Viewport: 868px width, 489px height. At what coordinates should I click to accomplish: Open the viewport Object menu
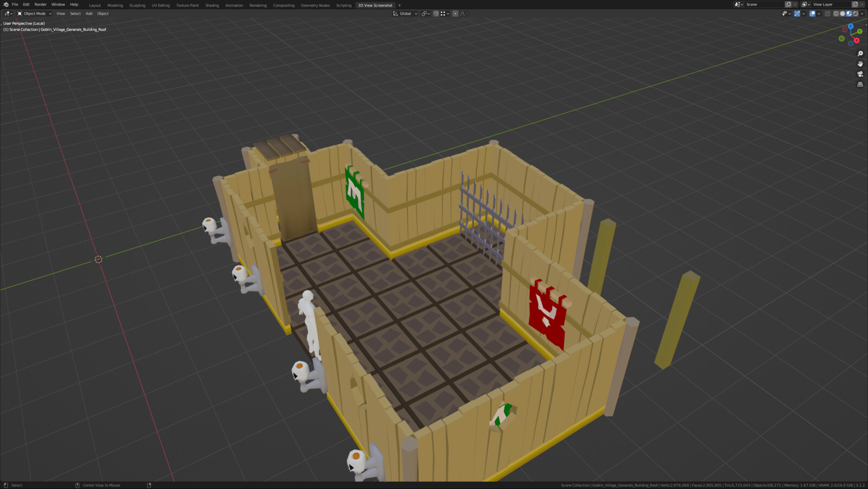103,14
